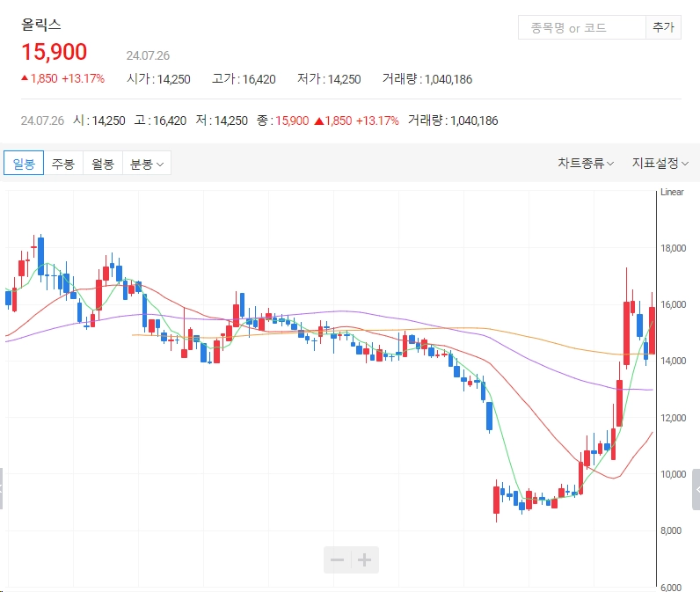Image resolution: width=700 pixels, height=592 pixels.
Task: Click the 시가: 14,250 value
Action: 158,79
